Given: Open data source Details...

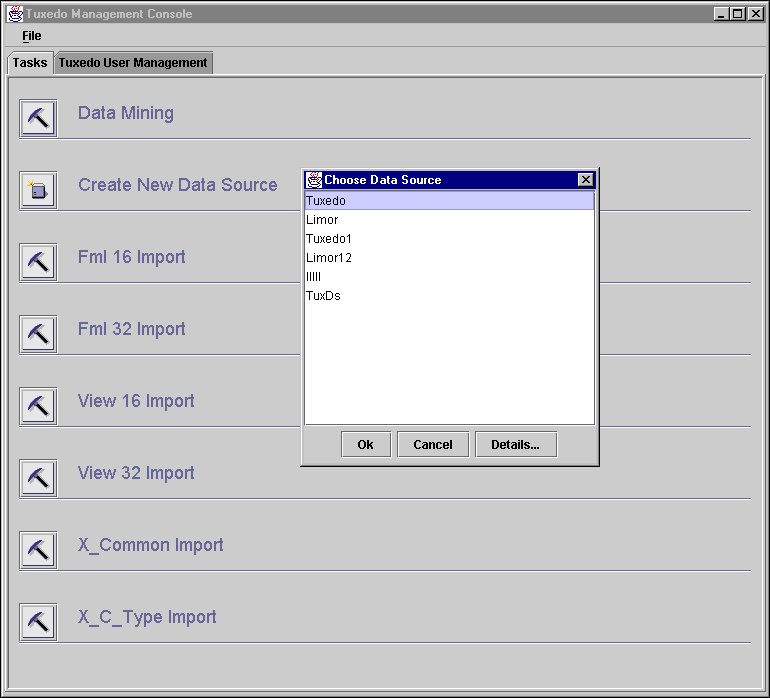Looking at the screenshot, I should (516, 445).
